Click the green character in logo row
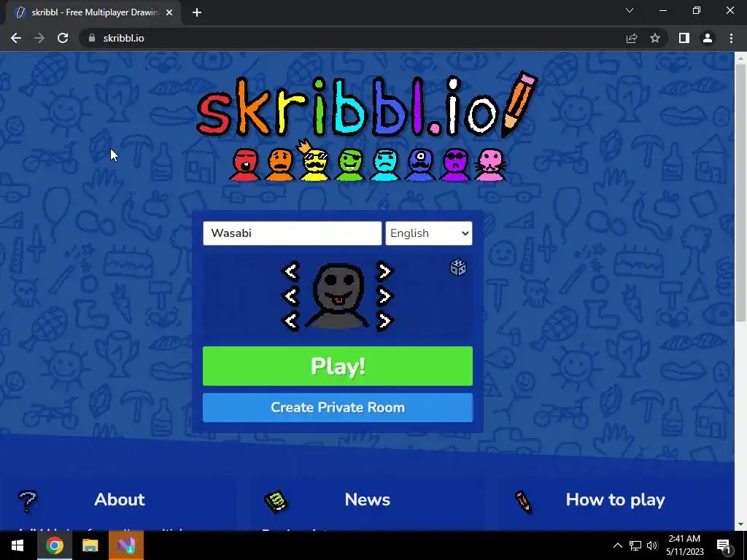Screen dimensions: 747x560 [x=350, y=164]
